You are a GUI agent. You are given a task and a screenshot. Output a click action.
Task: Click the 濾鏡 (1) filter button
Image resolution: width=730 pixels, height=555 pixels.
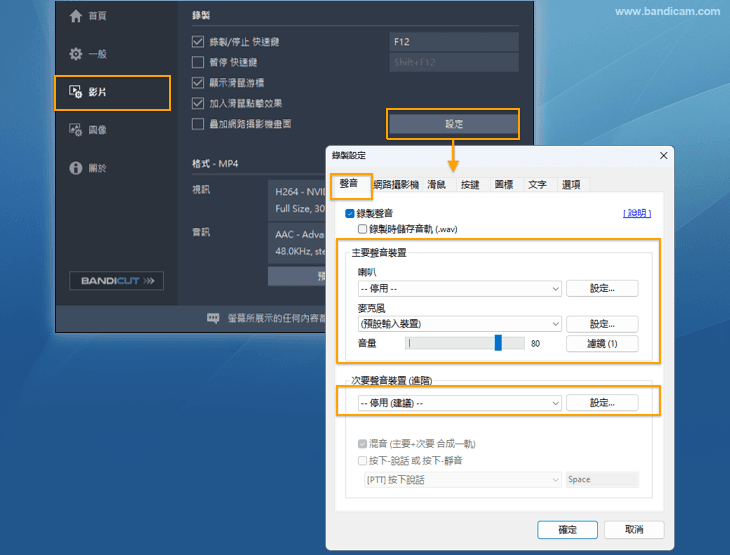point(602,344)
